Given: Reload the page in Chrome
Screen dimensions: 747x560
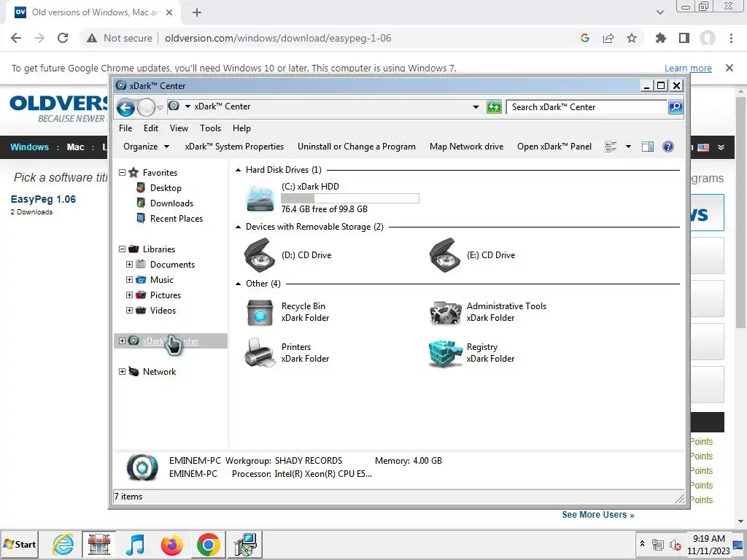Looking at the screenshot, I should pyautogui.click(x=63, y=38).
